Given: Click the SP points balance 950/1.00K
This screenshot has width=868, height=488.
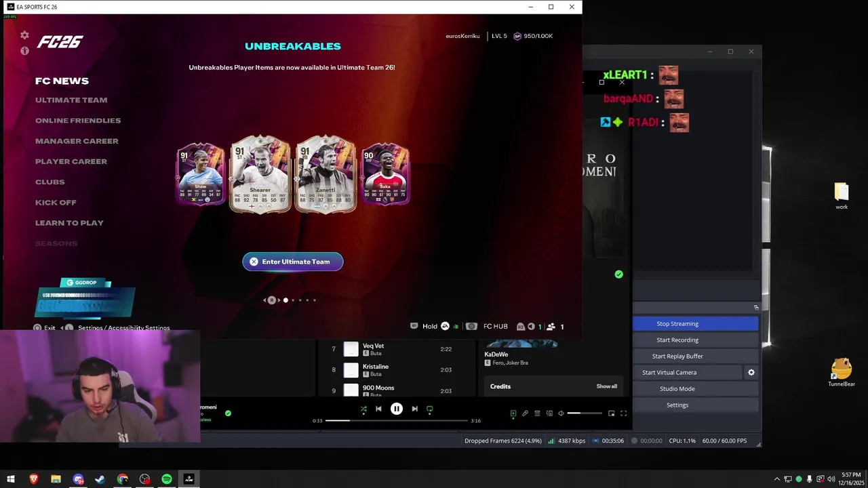Looking at the screenshot, I should (x=533, y=36).
